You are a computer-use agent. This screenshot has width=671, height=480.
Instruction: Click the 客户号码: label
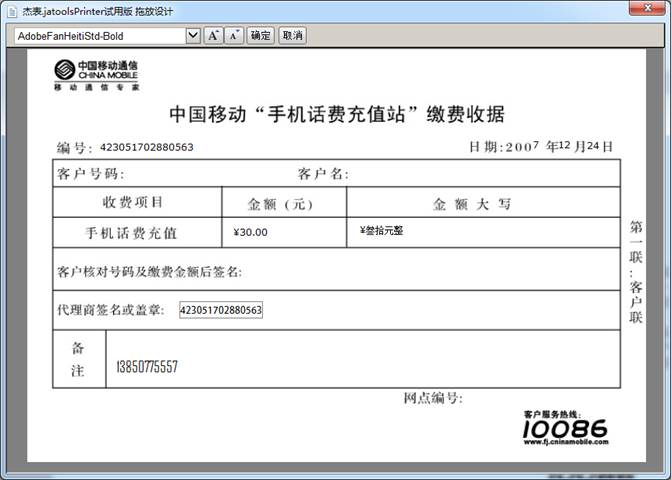tap(91, 174)
